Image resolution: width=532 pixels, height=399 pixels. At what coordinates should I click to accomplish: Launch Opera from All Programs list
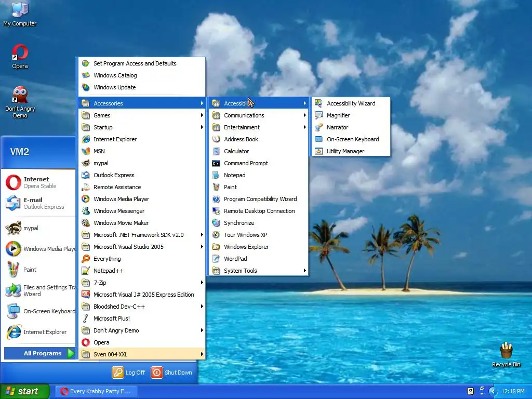pyautogui.click(x=142, y=342)
